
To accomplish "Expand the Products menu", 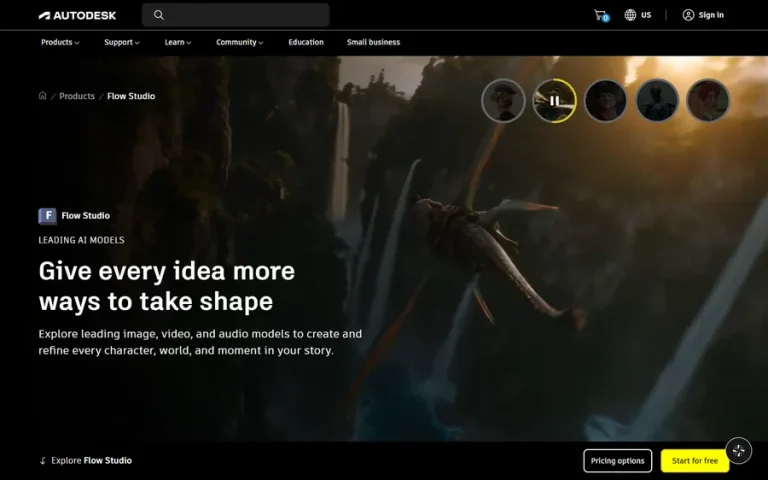I will point(60,42).
